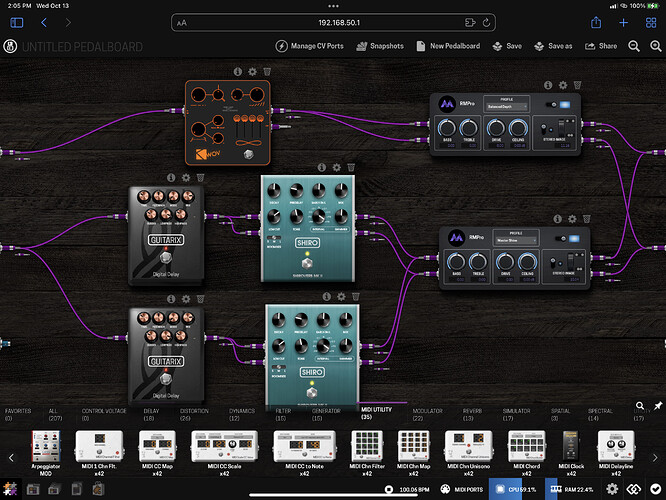Select the Delay category tab
Image resolution: width=666 pixels, height=500 pixels.
(151, 415)
